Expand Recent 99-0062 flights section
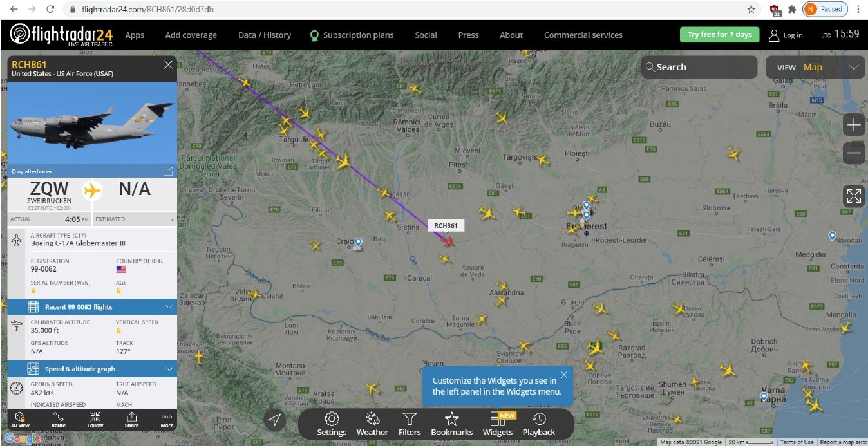Screen dimensions: 868x448 tap(92, 307)
